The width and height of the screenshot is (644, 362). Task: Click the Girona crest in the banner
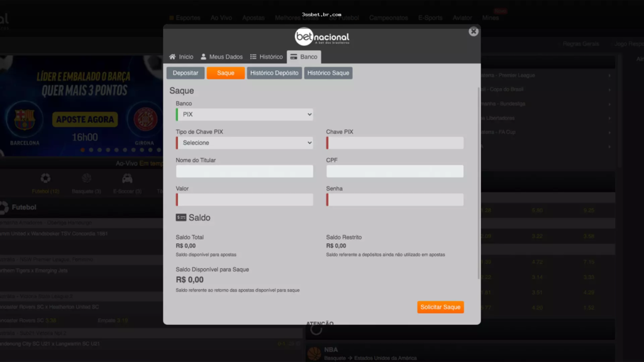pos(145,119)
